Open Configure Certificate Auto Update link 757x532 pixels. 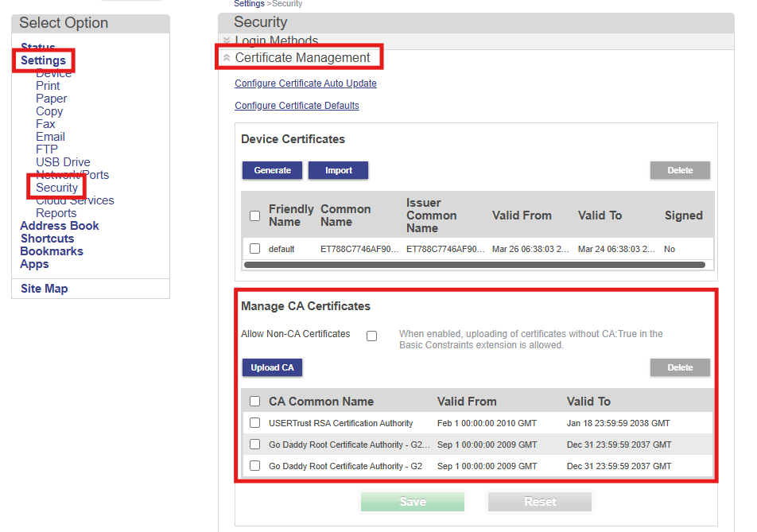(305, 83)
